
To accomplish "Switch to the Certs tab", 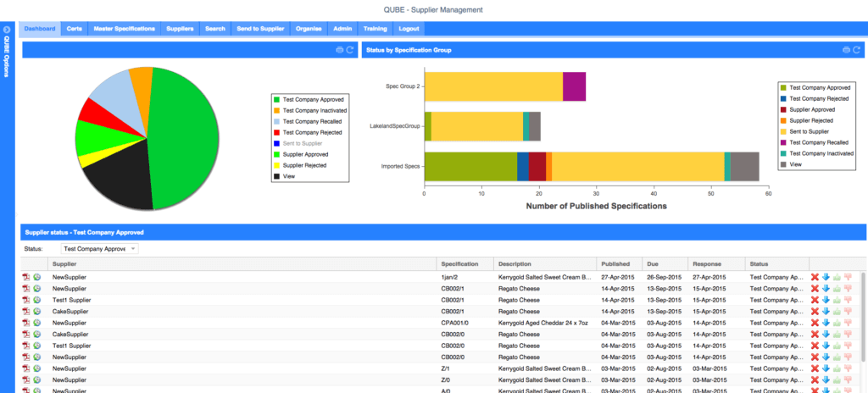I will [x=75, y=29].
